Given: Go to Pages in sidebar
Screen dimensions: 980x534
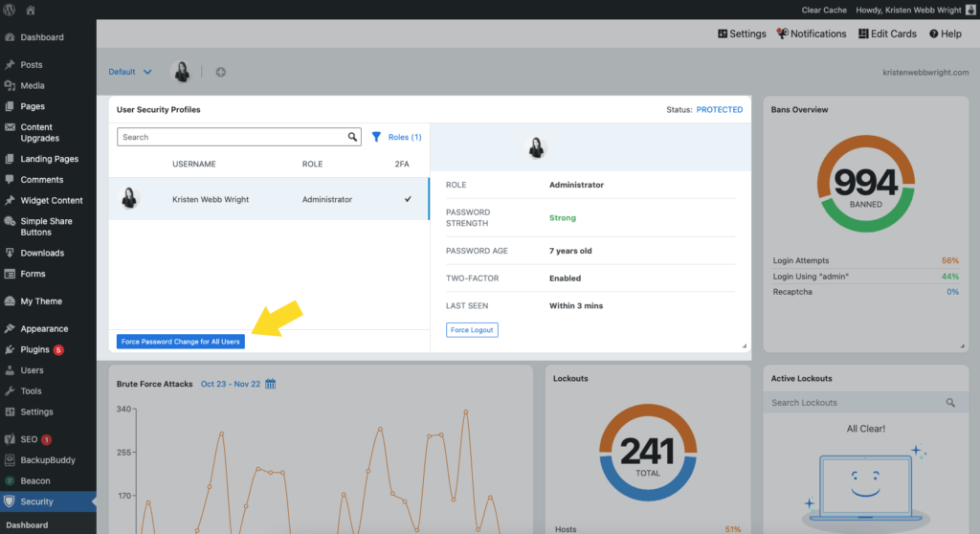Looking at the screenshot, I should coord(33,106).
